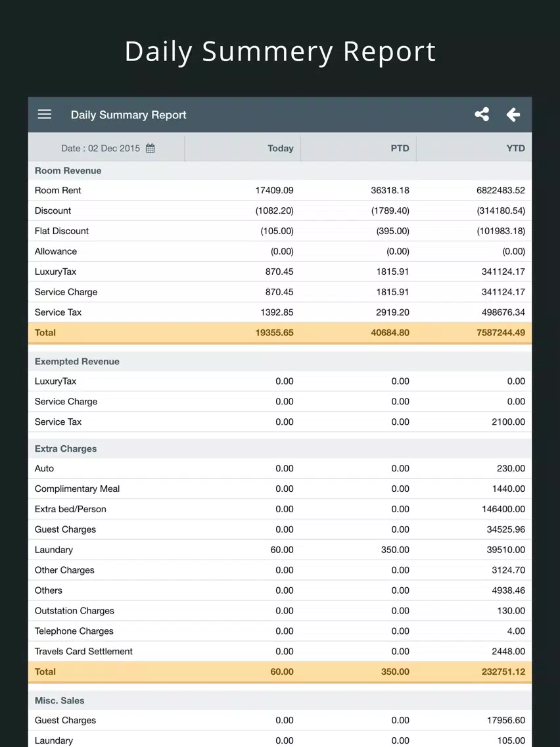Select the Auto row label
The width and height of the screenshot is (560, 747).
[44, 469]
